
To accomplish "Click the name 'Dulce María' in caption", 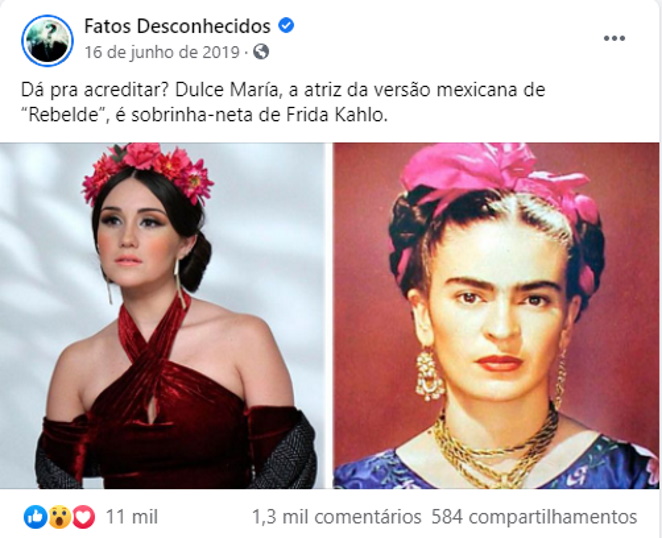I will coord(227,90).
